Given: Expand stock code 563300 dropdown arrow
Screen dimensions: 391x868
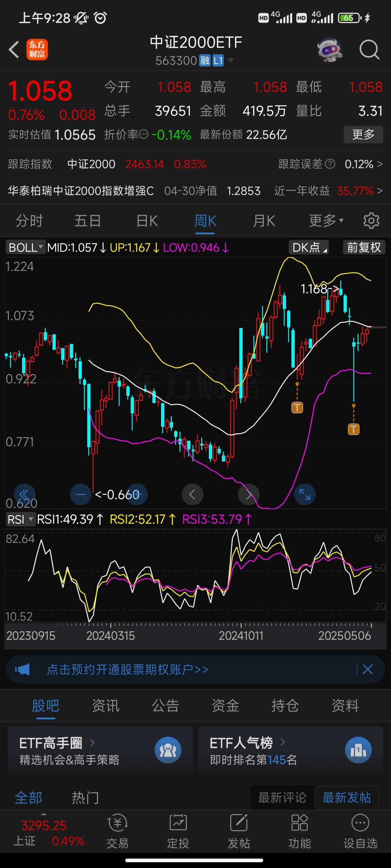Looking at the screenshot, I should pyautogui.click(x=231, y=60).
